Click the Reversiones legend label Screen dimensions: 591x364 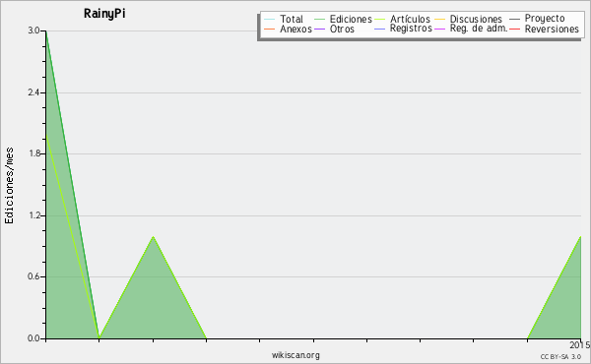pyautogui.click(x=552, y=29)
